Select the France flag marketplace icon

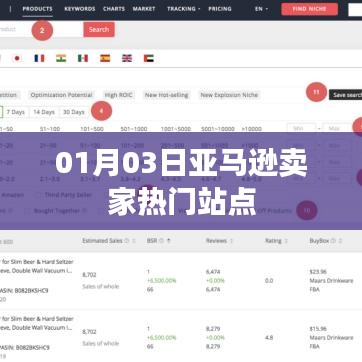click(x=39, y=58)
